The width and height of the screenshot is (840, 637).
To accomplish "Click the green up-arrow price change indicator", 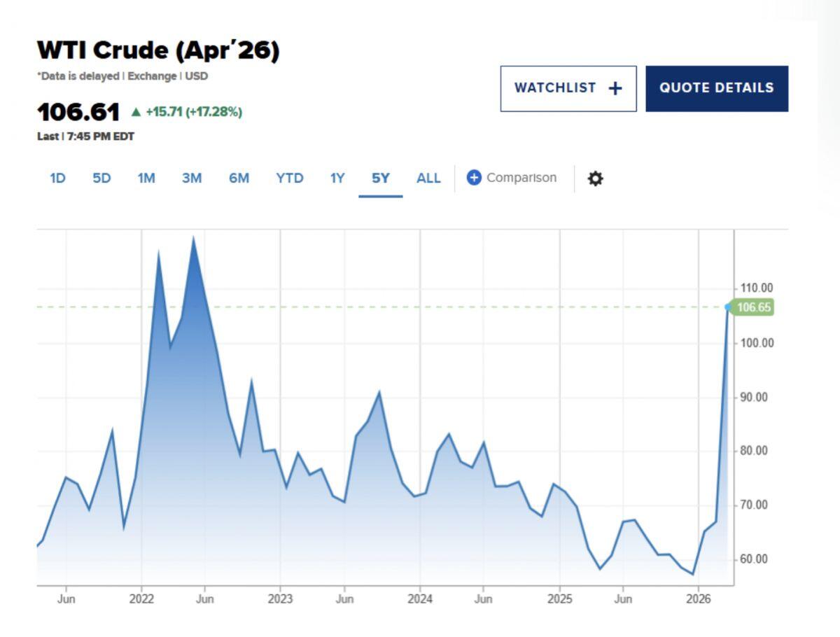I will coord(136,112).
